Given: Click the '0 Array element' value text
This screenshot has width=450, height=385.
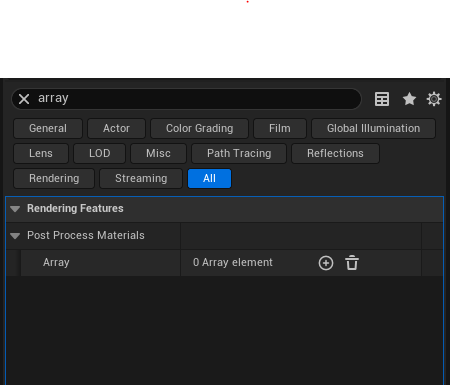Looking at the screenshot, I should [233, 262].
